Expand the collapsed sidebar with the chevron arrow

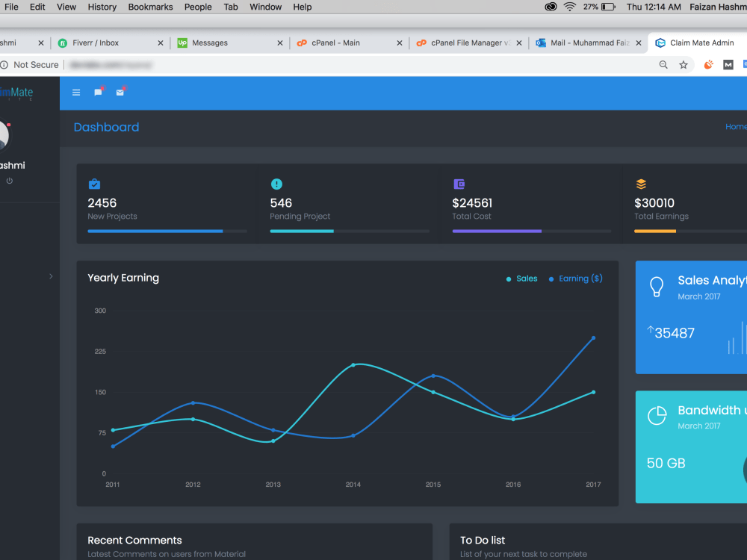point(51,276)
